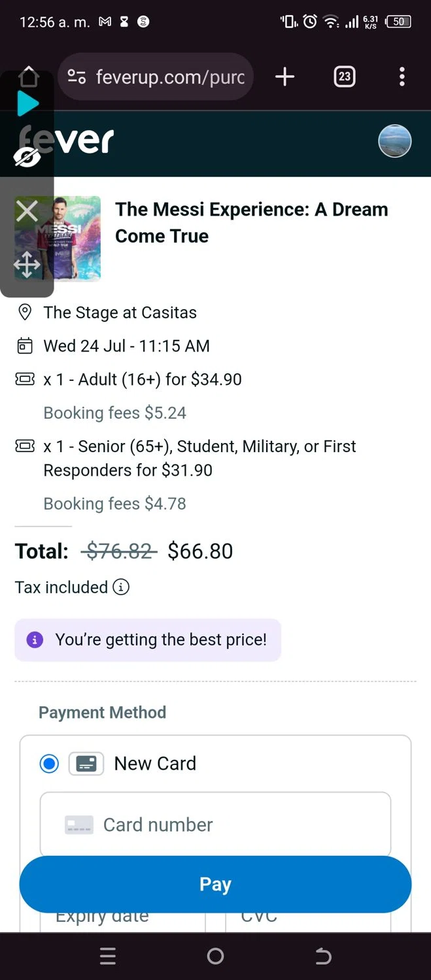Image resolution: width=431 pixels, height=980 pixels.
Task: Select the New Card radio button
Action: pos(49,763)
